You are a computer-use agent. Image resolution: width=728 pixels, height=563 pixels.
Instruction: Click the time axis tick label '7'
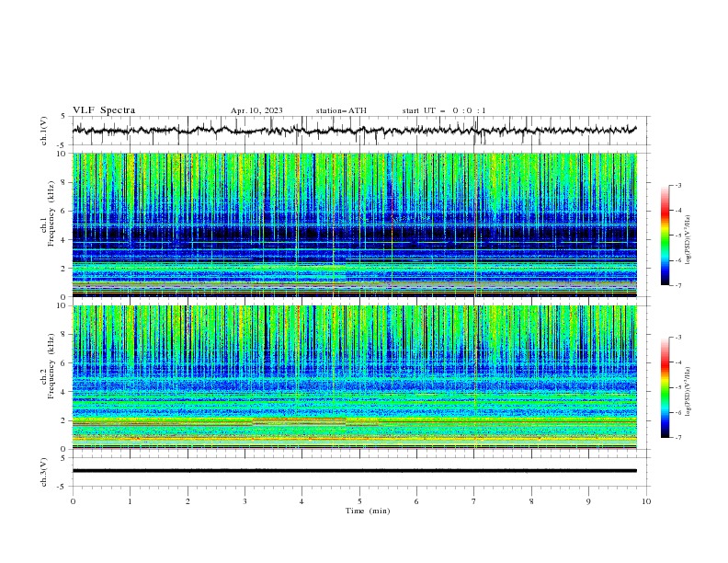[x=474, y=501]
